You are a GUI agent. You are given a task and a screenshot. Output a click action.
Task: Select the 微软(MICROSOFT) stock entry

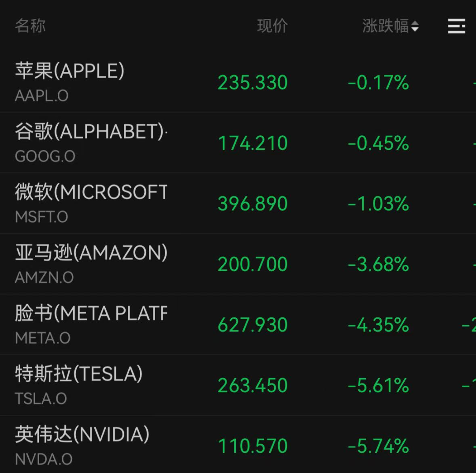click(x=91, y=192)
